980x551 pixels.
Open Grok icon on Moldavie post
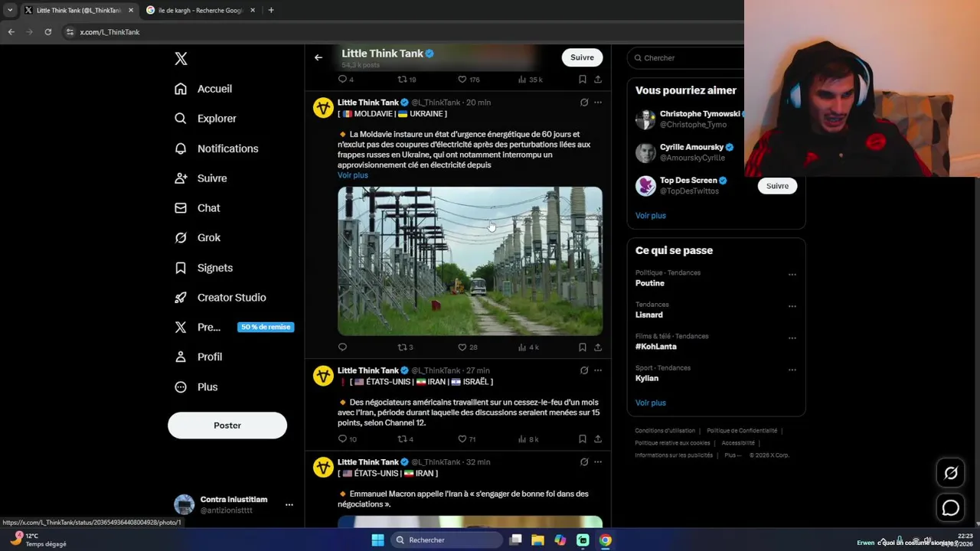pyautogui.click(x=584, y=103)
